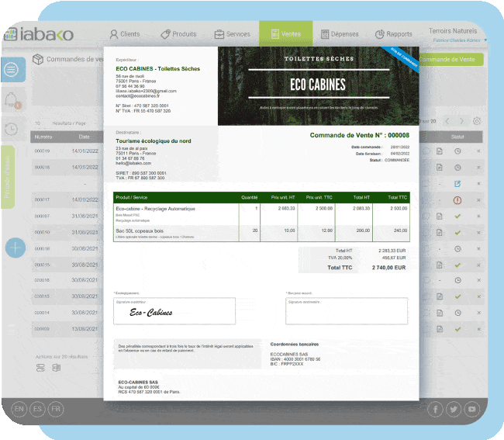Go to next results page arrow
The width and height of the screenshot is (504, 440).
(462, 121)
